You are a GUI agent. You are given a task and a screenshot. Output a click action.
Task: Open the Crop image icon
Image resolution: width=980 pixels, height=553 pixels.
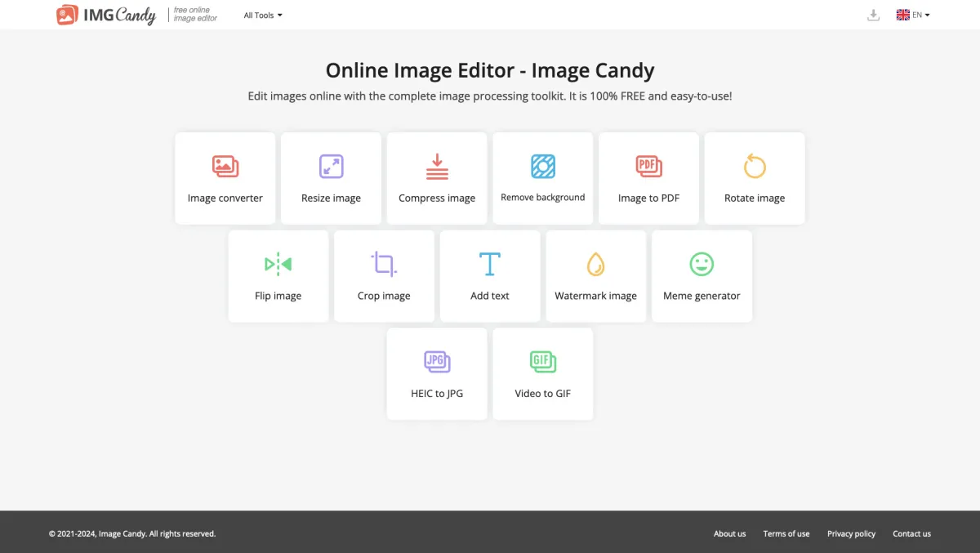point(384,264)
